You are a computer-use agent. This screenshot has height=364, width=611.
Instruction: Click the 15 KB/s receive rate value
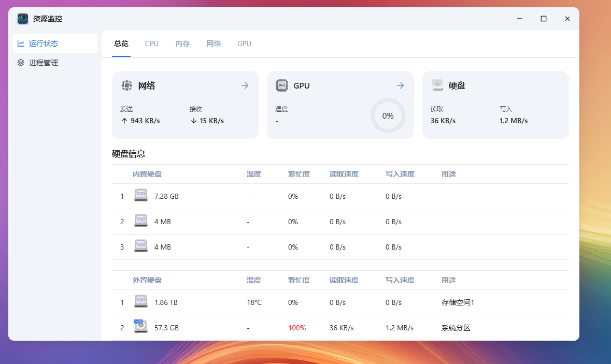[211, 121]
